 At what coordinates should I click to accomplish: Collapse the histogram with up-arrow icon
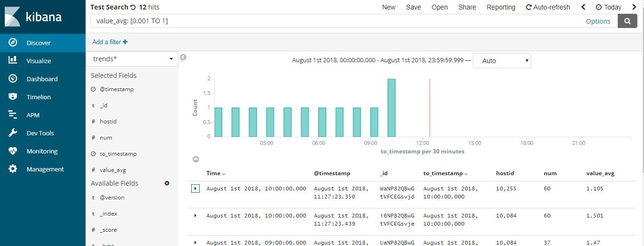click(x=195, y=160)
